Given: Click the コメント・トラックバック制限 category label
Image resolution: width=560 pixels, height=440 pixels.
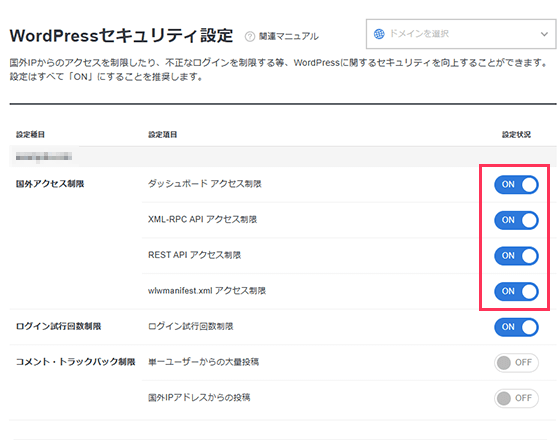Looking at the screenshot, I should click(x=75, y=362).
